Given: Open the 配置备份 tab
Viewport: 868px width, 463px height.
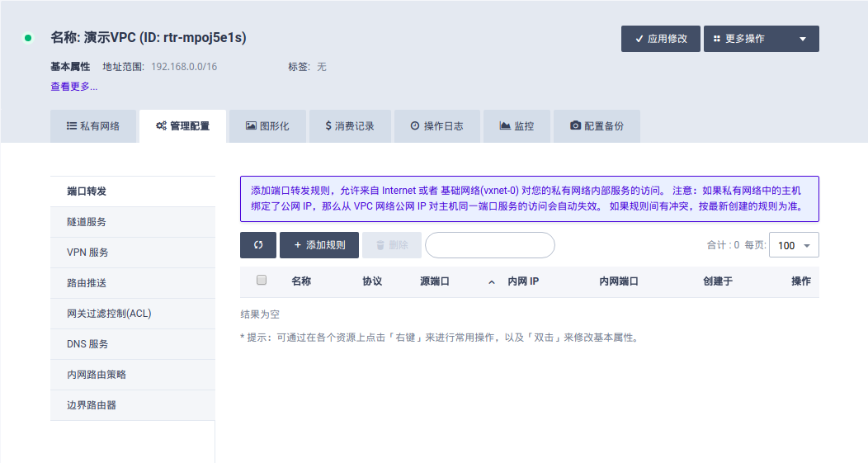Looking at the screenshot, I should [x=597, y=126].
